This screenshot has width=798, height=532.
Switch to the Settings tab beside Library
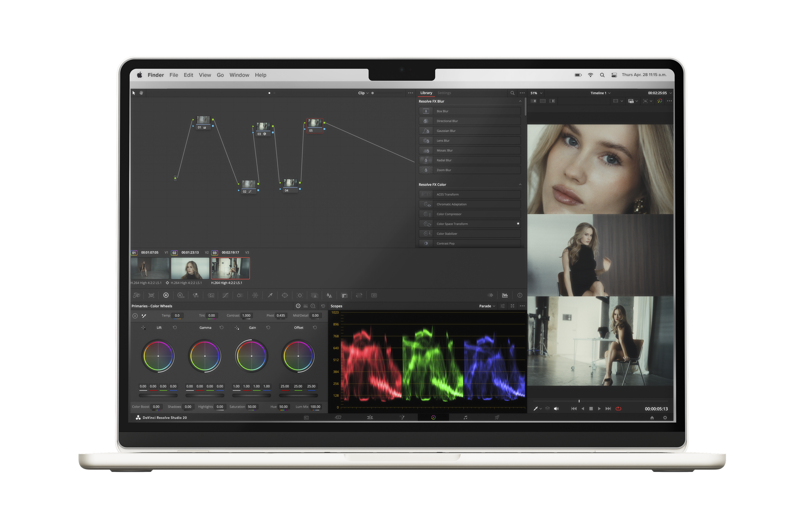tap(444, 93)
